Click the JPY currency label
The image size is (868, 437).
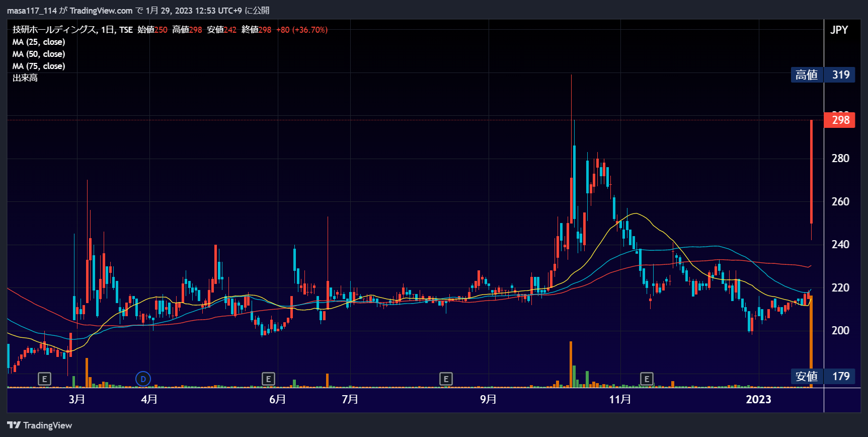point(839,30)
